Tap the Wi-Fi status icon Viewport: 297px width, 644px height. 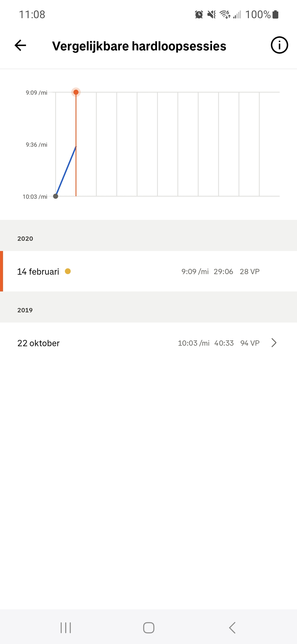click(x=225, y=15)
